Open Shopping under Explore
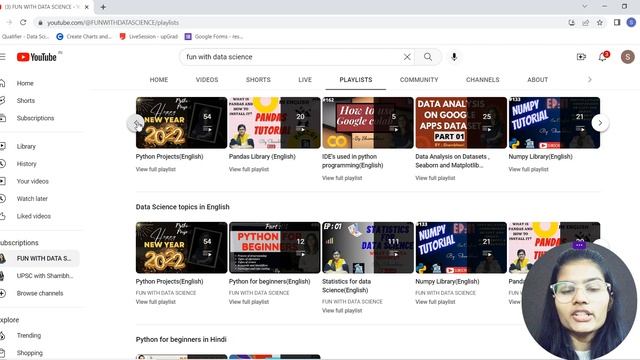640x360 pixels. coord(29,353)
